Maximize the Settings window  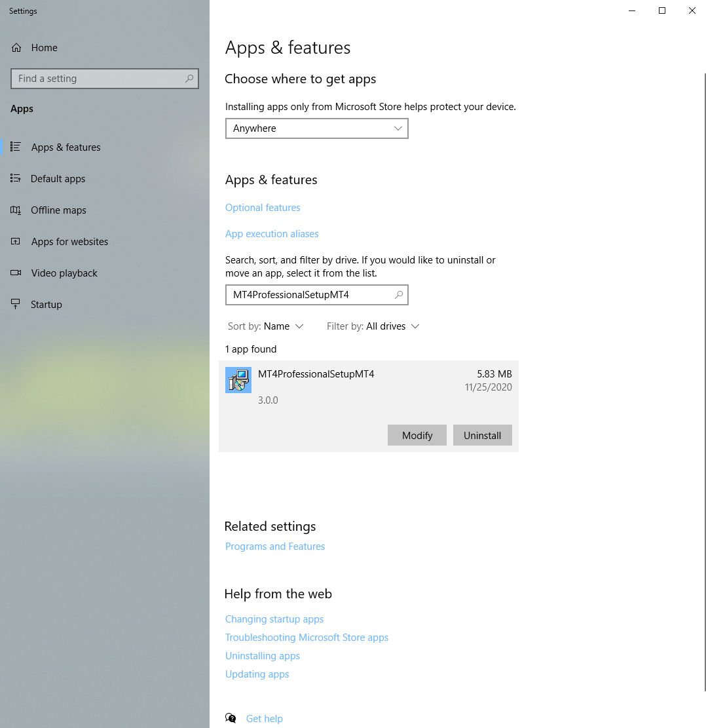[662, 10]
